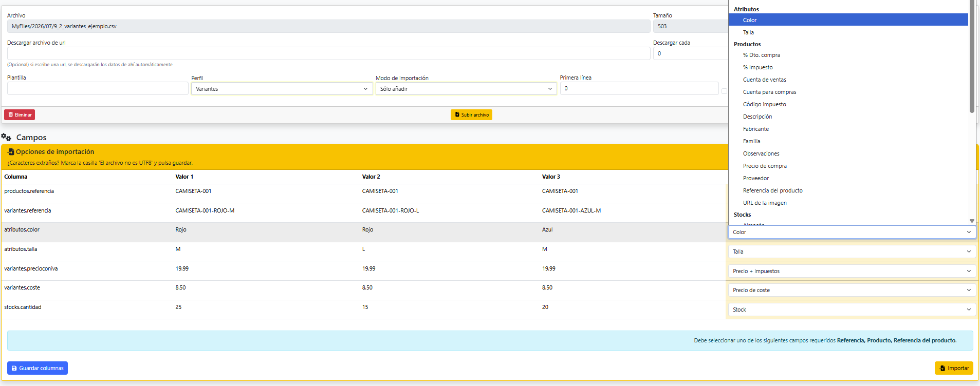980x386 pixels.
Task: Click the yellow Importar button
Action: coord(954,368)
